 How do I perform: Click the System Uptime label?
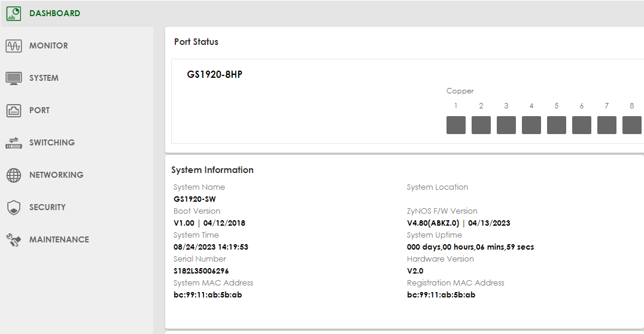pos(434,235)
